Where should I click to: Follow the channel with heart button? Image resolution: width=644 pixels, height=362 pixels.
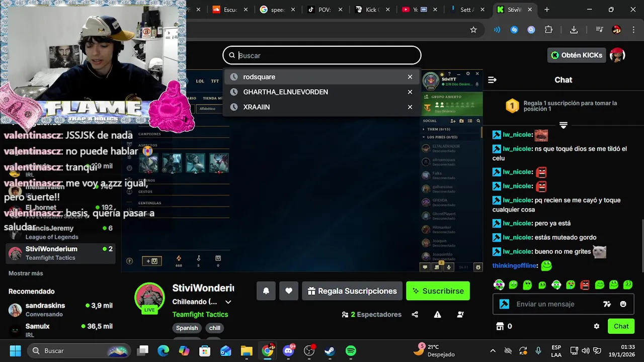(x=289, y=291)
